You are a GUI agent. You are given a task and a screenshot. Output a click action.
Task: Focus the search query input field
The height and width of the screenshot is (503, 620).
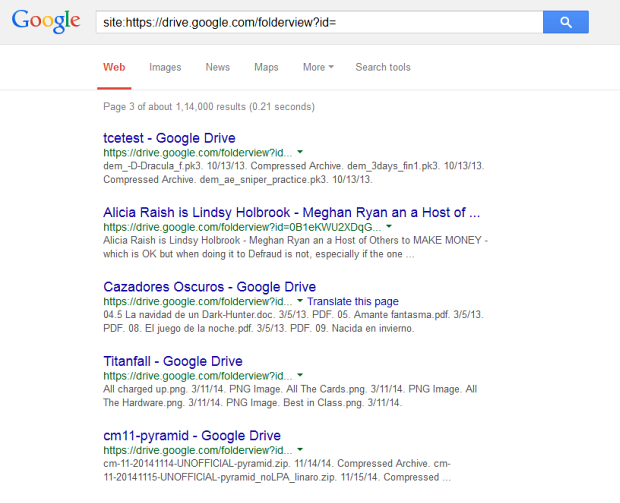(319, 22)
